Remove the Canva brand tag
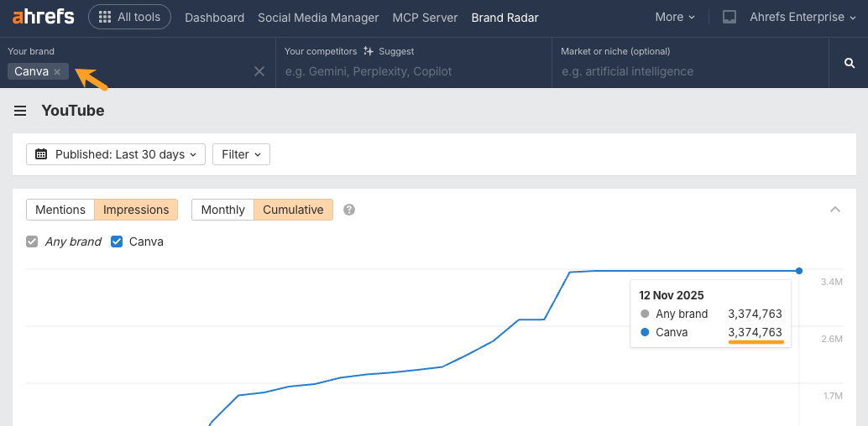The height and width of the screenshot is (426, 868). [57, 72]
